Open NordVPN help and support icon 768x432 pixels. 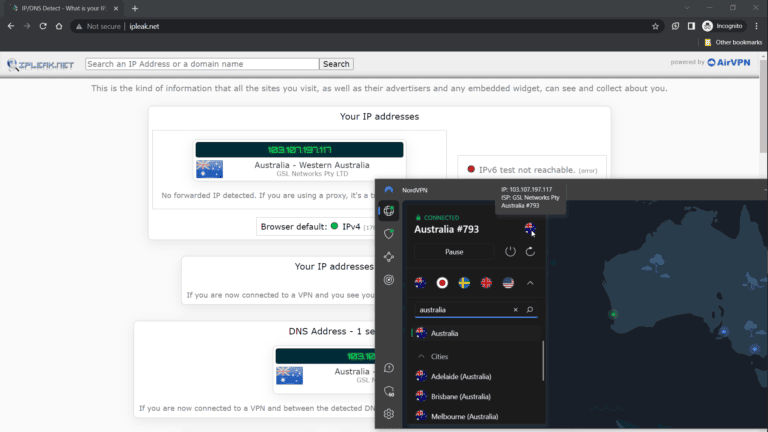tap(389, 368)
